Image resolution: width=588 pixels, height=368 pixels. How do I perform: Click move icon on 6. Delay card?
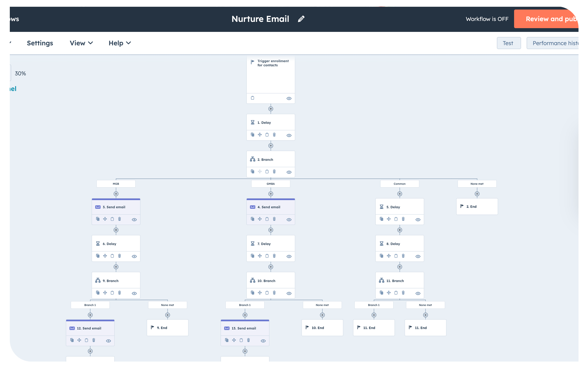[x=105, y=256]
